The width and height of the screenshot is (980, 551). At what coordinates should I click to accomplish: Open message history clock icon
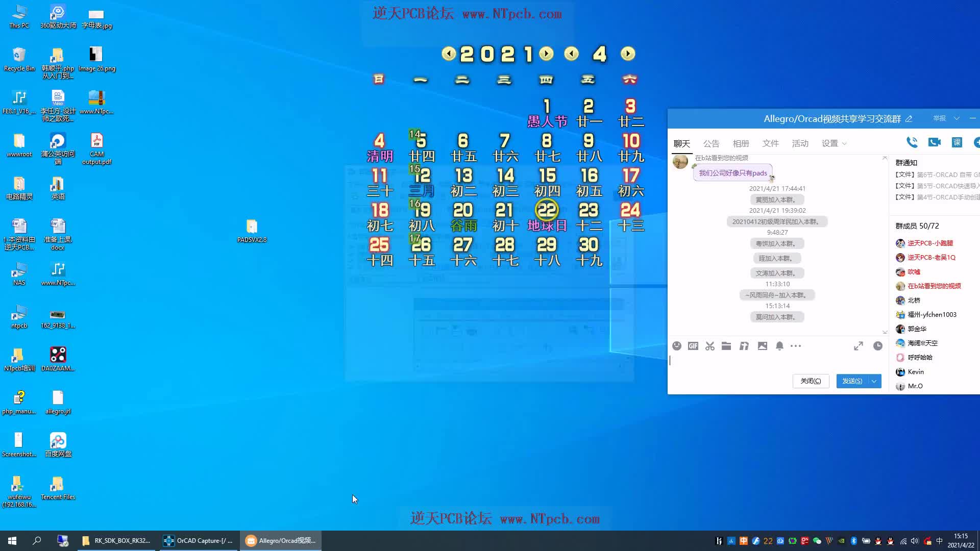pos(878,346)
